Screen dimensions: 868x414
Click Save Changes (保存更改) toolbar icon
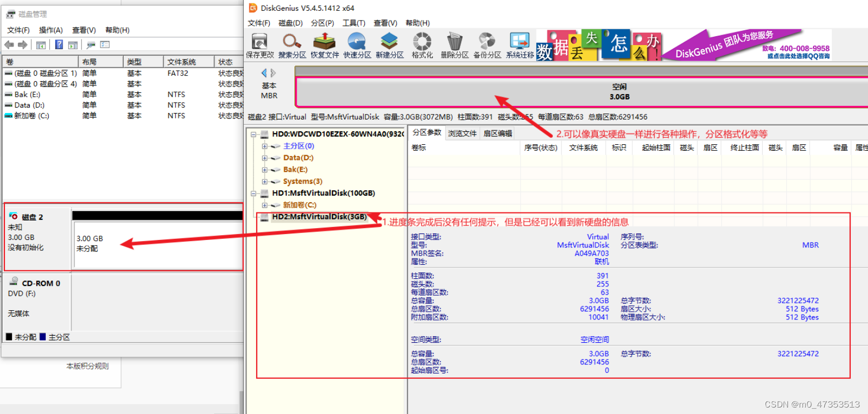pyautogui.click(x=260, y=45)
